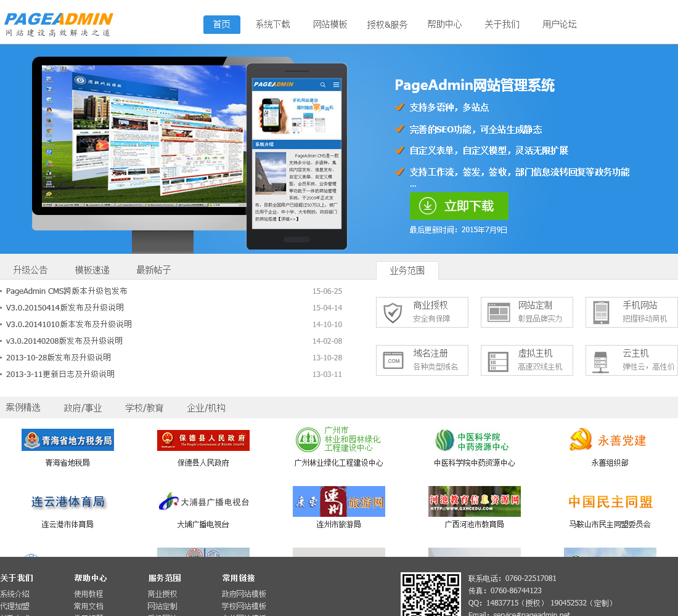Switch to the 最新帖子 tab
Screen dimensions: 678x616
(x=154, y=270)
